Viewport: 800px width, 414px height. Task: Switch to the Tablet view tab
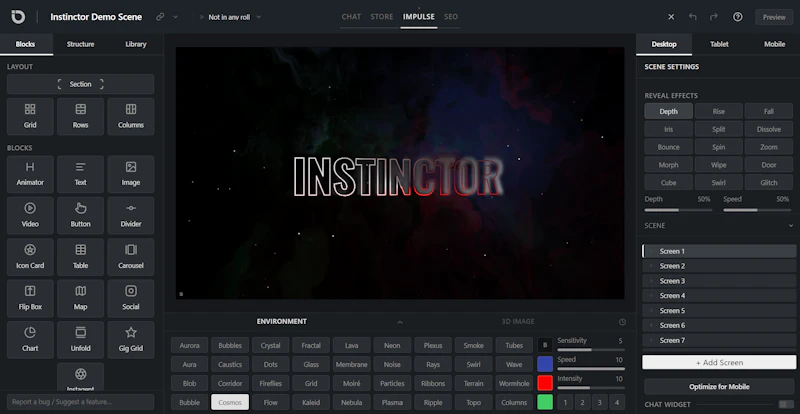pyautogui.click(x=719, y=44)
